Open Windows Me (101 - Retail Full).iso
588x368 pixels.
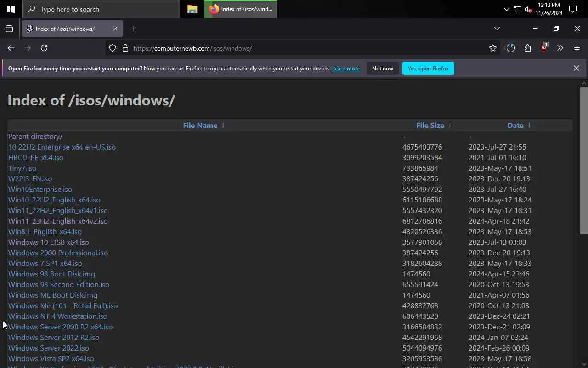[63, 305]
